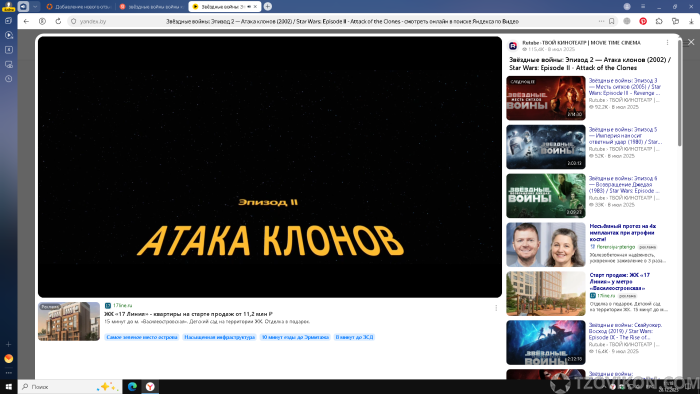
Task: Open the ЖК 17 Линия sidebar ad building image
Action: coord(546,294)
